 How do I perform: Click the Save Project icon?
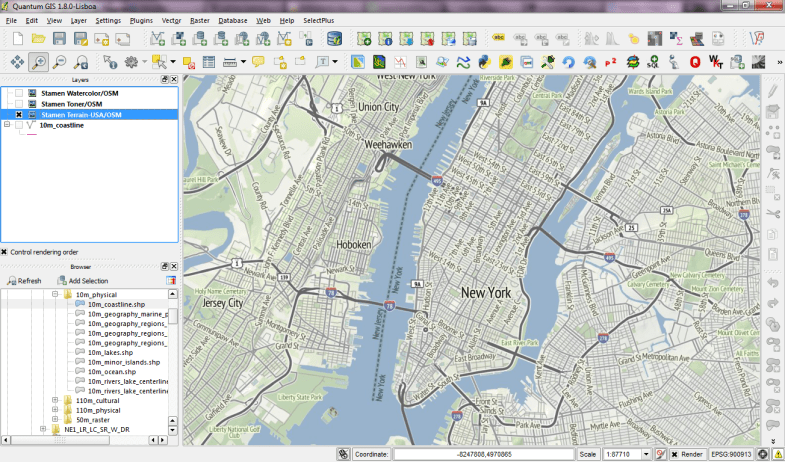click(59, 39)
